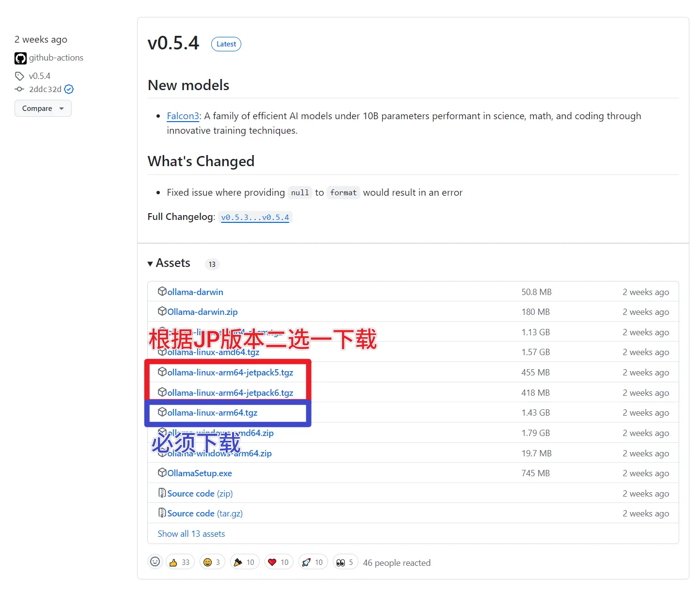The image size is (700, 592).
Task: Click the New models heading
Action: click(188, 85)
